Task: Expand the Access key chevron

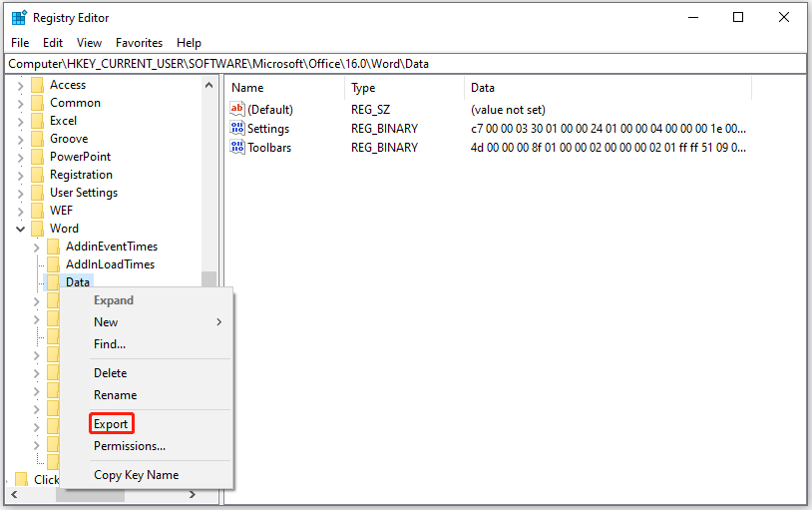Action: [21, 85]
